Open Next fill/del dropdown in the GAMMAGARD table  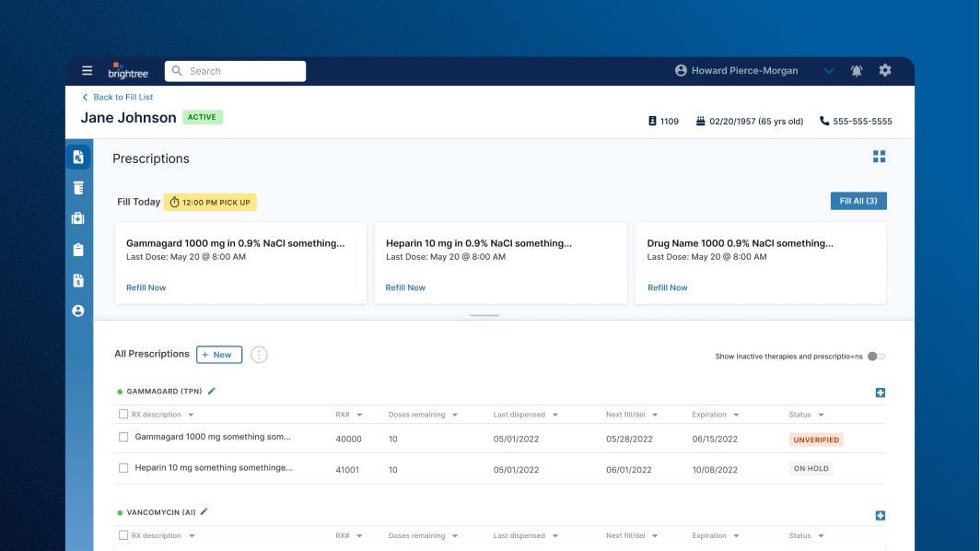655,415
